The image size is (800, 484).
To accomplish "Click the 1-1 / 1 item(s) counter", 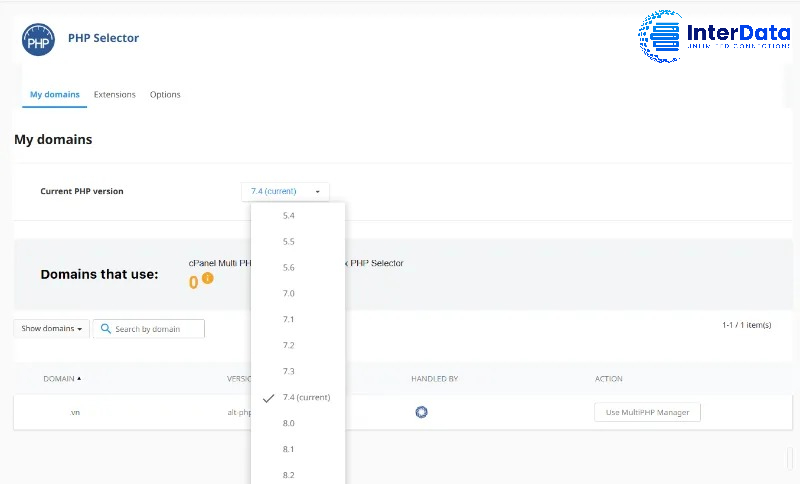I will click(746, 325).
